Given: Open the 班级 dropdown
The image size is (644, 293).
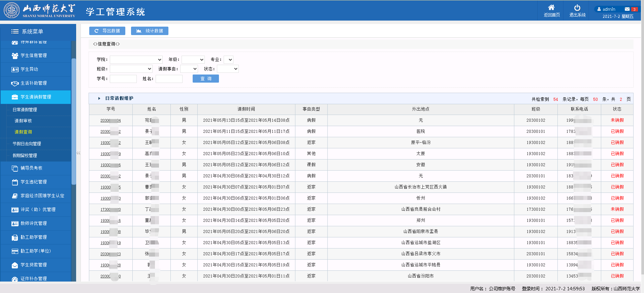Looking at the screenshot, I should click(x=131, y=69).
